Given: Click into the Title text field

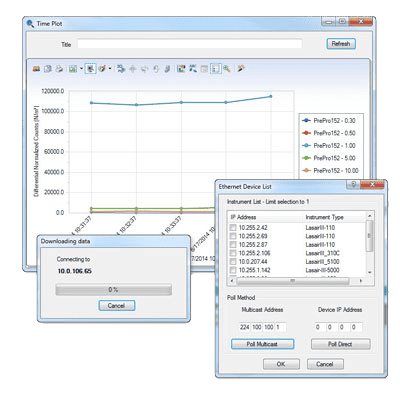Looking at the screenshot, I should 190,44.
